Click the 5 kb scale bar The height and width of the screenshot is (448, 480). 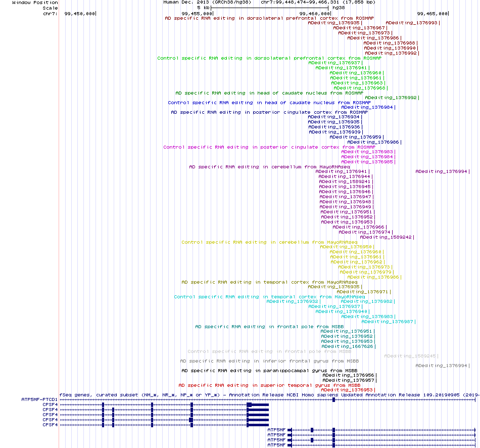[269, 8]
